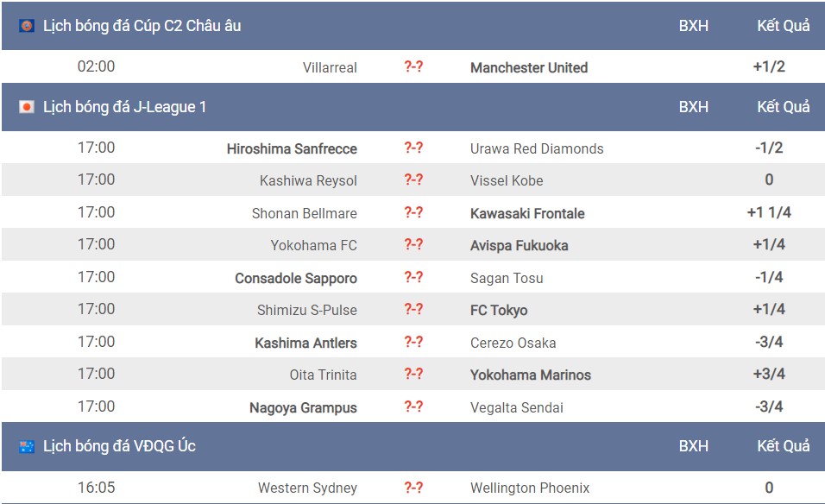The width and height of the screenshot is (825, 504).
Task: View Kết Quả results for VĐQG Úc
Action: (784, 446)
